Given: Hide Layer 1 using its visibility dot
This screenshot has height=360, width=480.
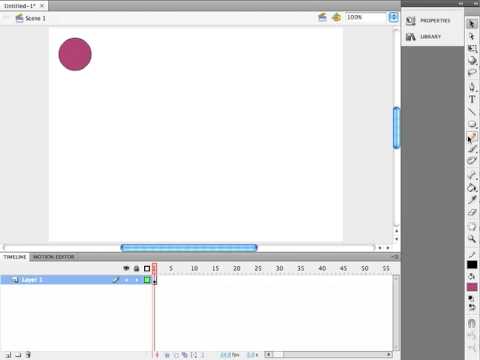Looking at the screenshot, I should [x=126, y=280].
